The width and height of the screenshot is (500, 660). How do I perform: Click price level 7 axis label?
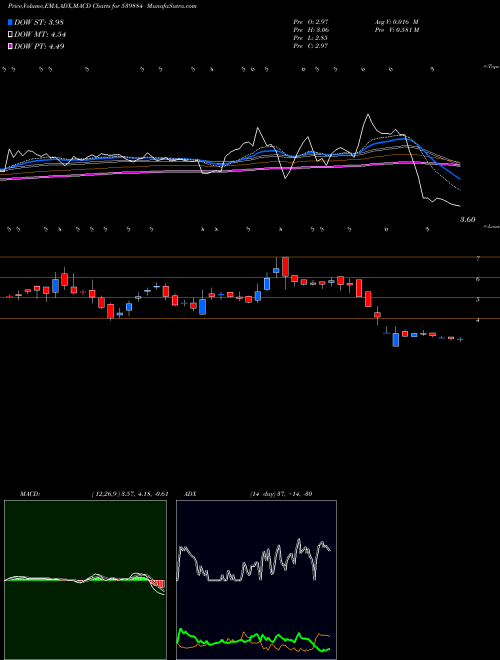[x=478, y=259]
